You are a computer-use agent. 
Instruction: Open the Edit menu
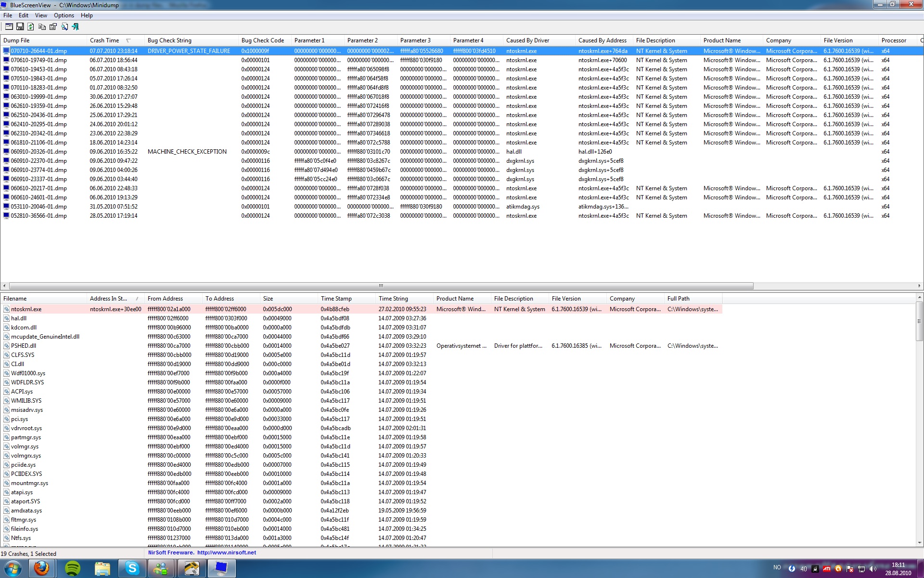(24, 15)
